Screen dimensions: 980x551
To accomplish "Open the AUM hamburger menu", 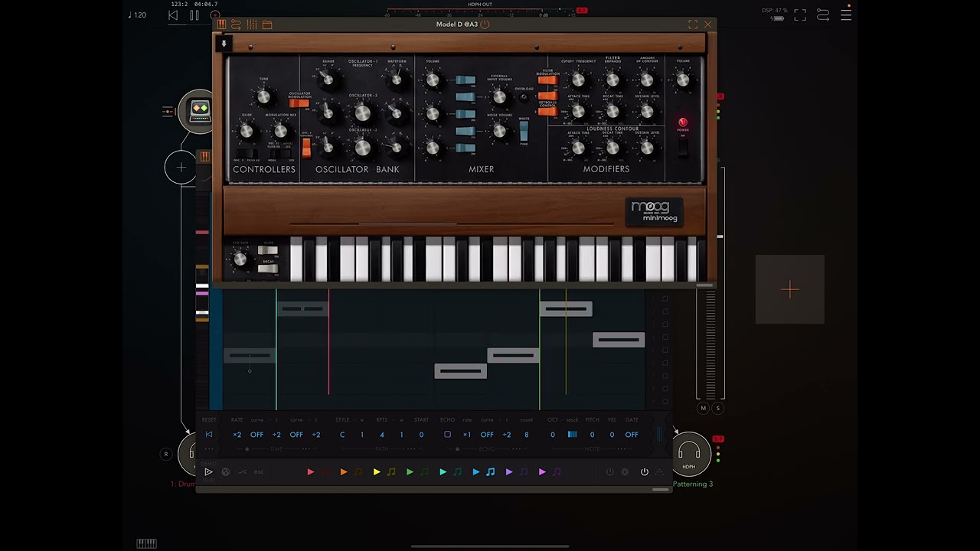I will tap(846, 15).
